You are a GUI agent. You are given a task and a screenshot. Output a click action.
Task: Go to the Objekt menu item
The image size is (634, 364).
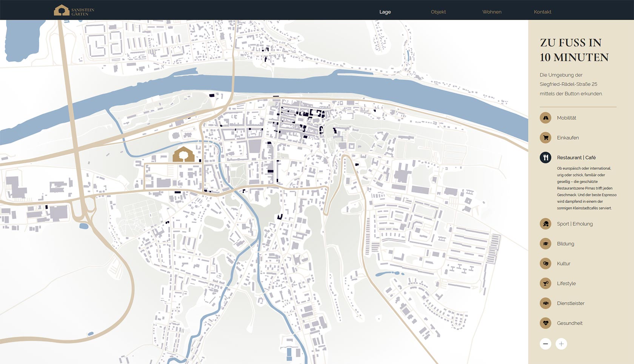(x=438, y=12)
